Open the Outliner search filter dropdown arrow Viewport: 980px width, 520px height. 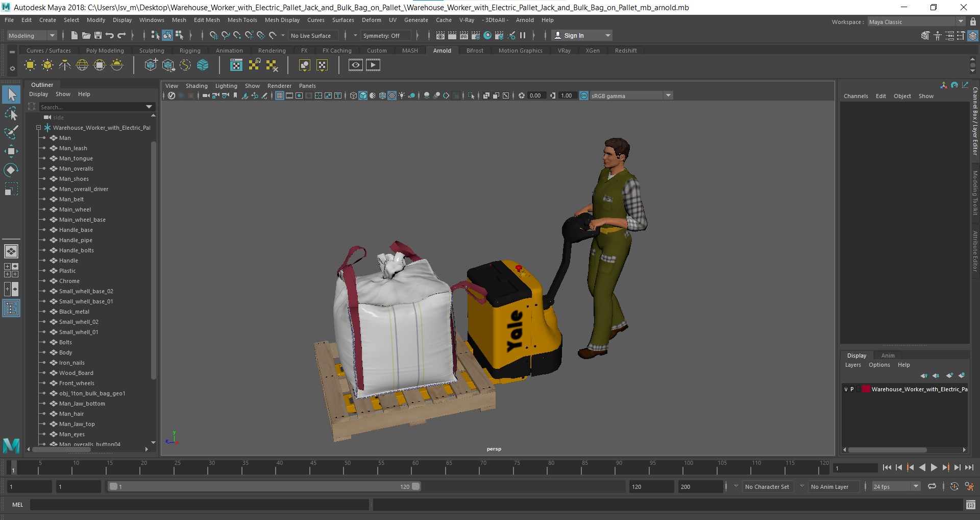point(149,107)
